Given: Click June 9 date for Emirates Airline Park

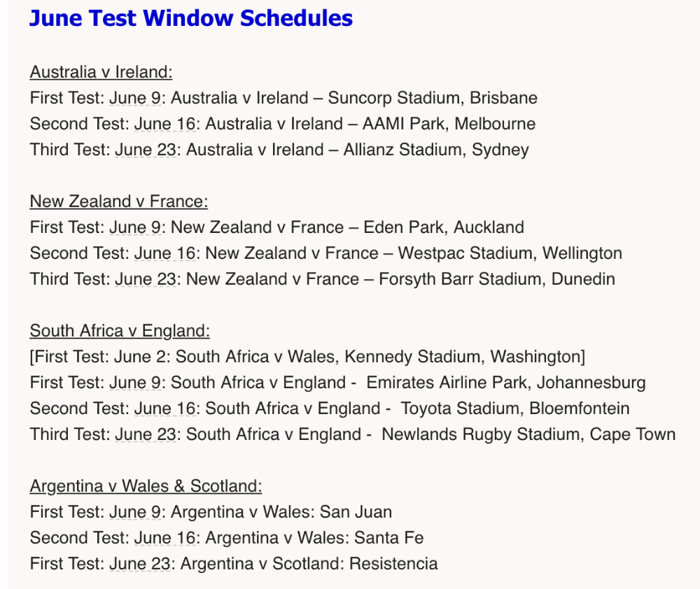Looking at the screenshot, I should pyautogui.click(x=135, y=383).
